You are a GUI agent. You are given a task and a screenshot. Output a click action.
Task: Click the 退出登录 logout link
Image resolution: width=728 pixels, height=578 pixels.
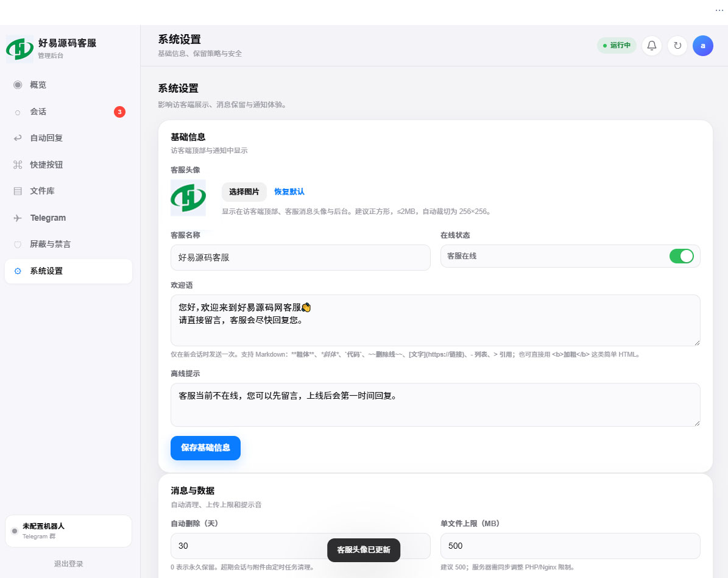click(68, 563)
